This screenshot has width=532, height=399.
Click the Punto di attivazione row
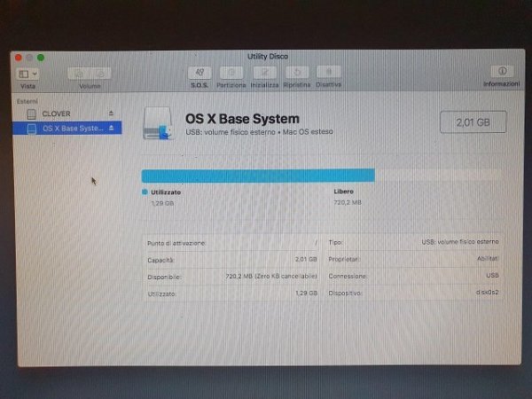click(232, 243)
